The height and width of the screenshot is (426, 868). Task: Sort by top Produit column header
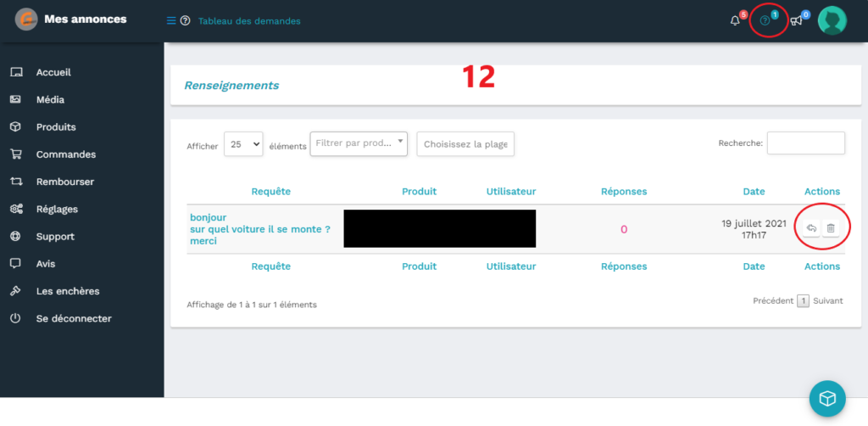point(419,192)
